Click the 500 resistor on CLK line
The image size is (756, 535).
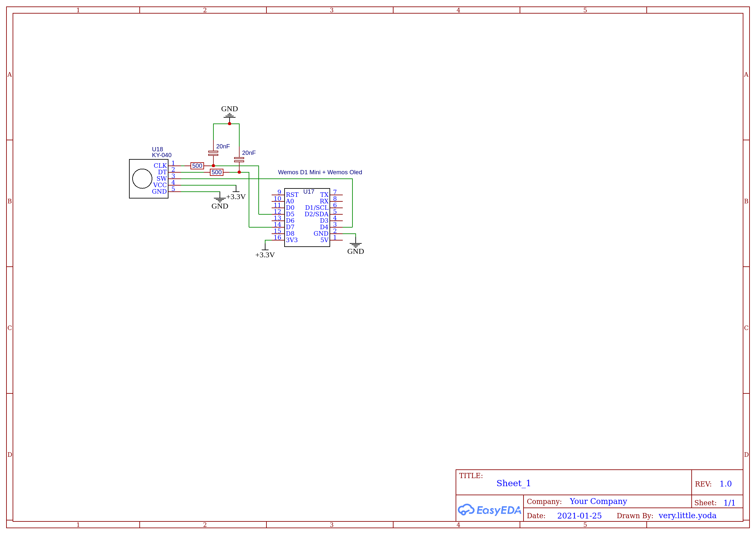[x=197, y=166]
